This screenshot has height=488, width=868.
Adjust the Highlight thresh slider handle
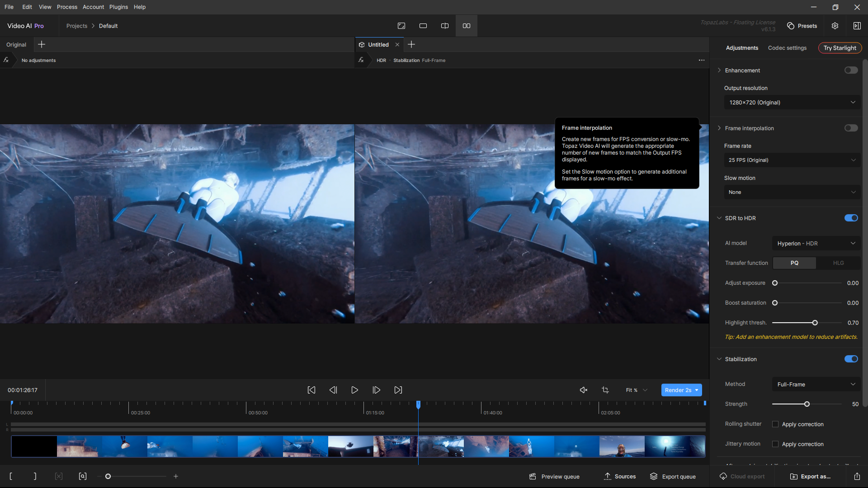815,323
